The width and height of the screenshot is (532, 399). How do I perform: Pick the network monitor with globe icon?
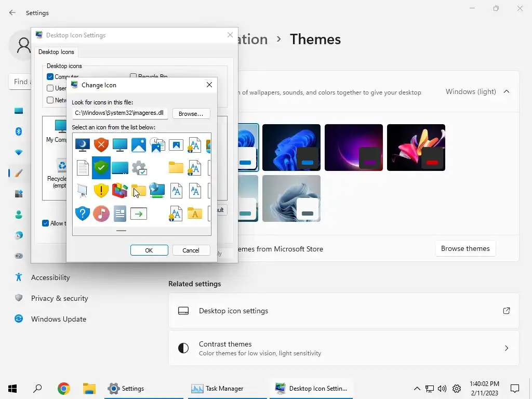157,191
